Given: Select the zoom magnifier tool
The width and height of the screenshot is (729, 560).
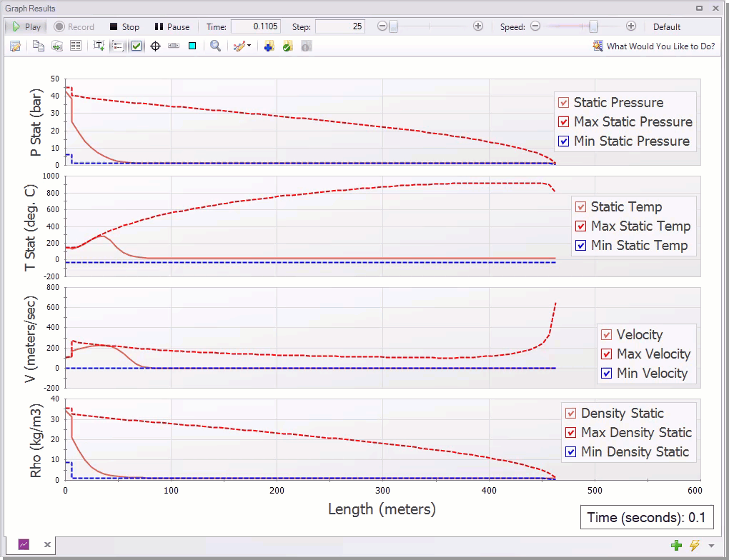Looking at the screenshot, I should point(214,45).
